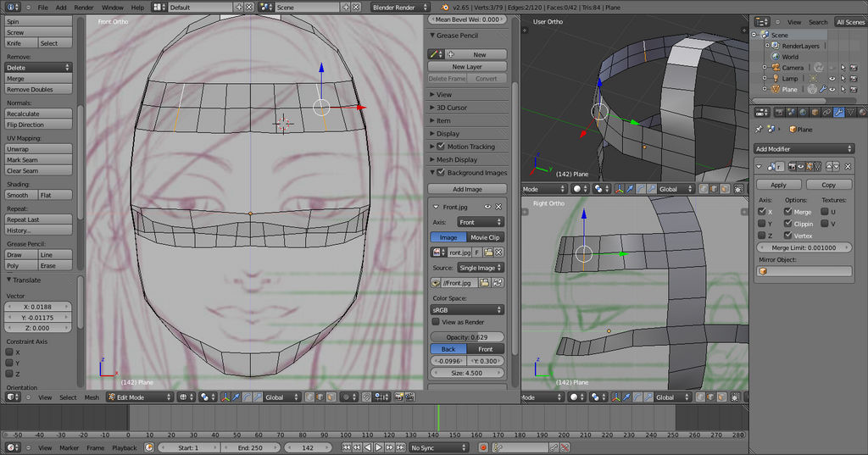Click the background image Opacity slider

click(469, 337)
